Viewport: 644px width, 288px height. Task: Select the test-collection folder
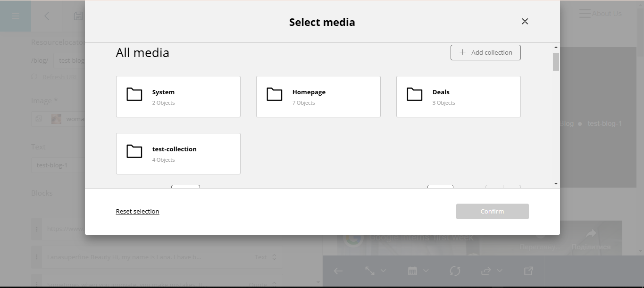tap(178, 154)
